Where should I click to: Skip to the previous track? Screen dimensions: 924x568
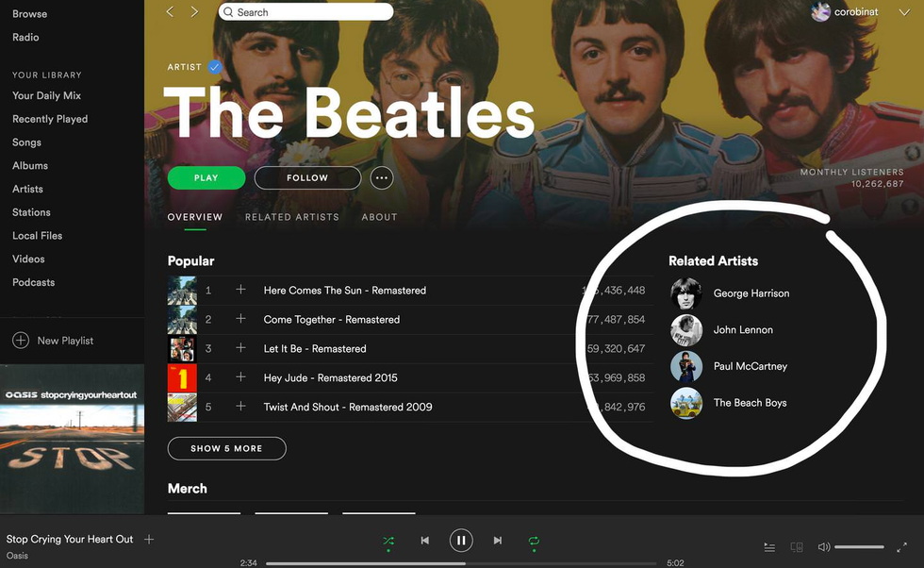pyautogui.click(x=424, y=541)
